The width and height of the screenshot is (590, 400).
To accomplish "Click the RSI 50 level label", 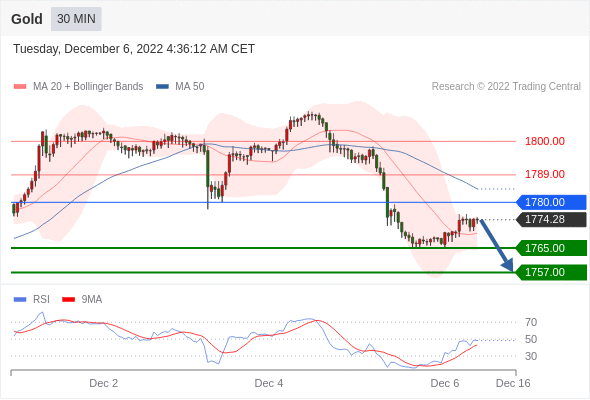I will (x=531, y=339).
